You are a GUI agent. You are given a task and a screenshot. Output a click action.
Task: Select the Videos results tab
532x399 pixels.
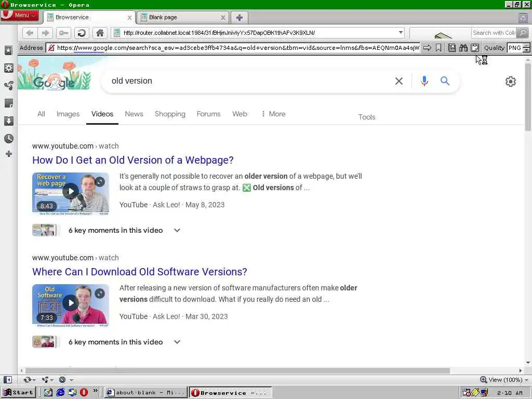click(x=102, y=114)
